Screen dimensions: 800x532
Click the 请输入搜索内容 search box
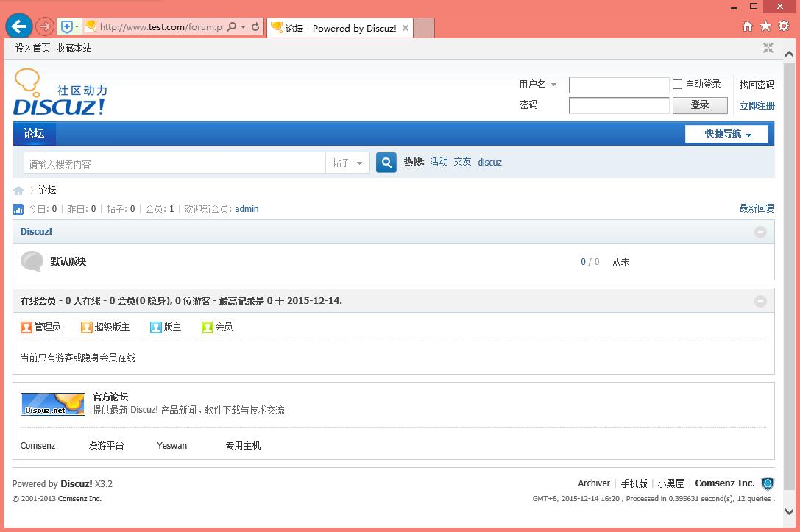click(174, 163)
